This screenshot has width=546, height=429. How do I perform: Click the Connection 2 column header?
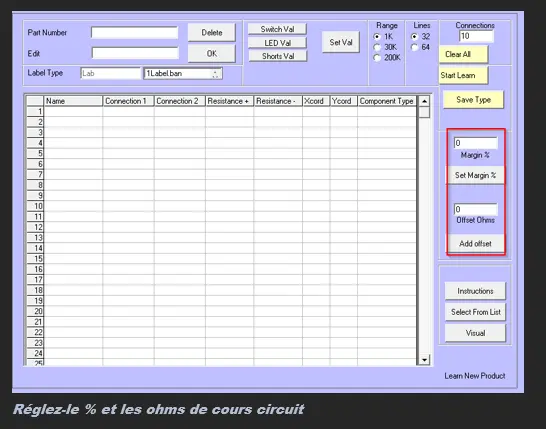point(180,101)
